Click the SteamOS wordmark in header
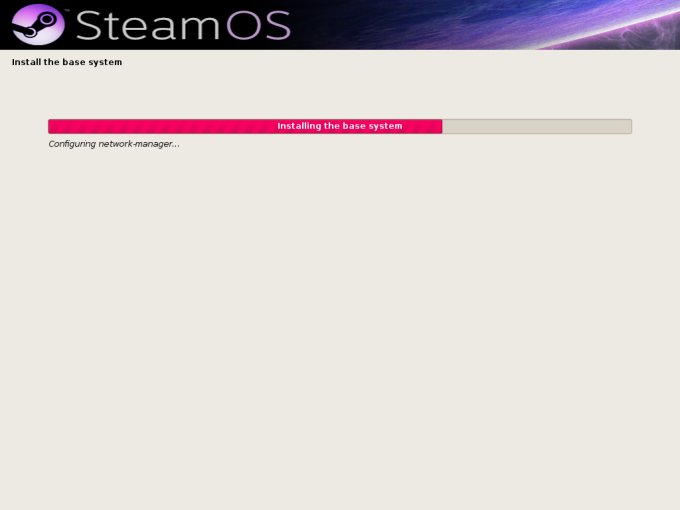Viewport: 680px width, 510px height. click(x=183, y=26)
